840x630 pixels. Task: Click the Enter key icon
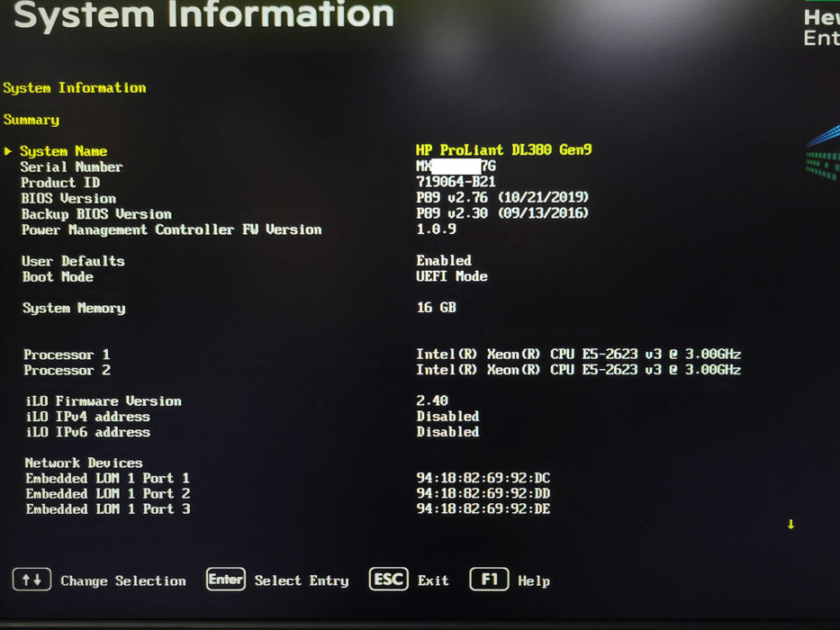[x=226, y=579]
